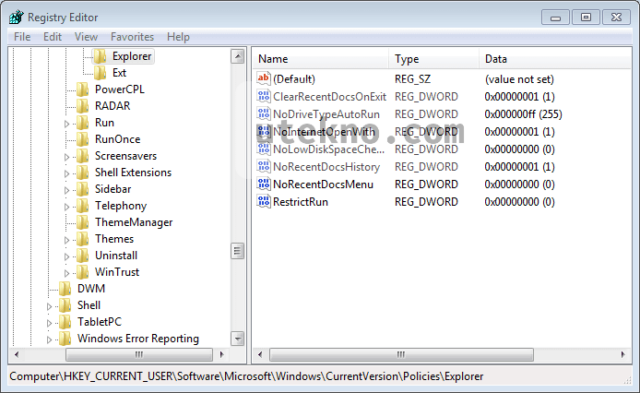The width and height of the screenshot is (640, 393).
Task: Click the (value not set) data cell
Action: tap(519, 79)
